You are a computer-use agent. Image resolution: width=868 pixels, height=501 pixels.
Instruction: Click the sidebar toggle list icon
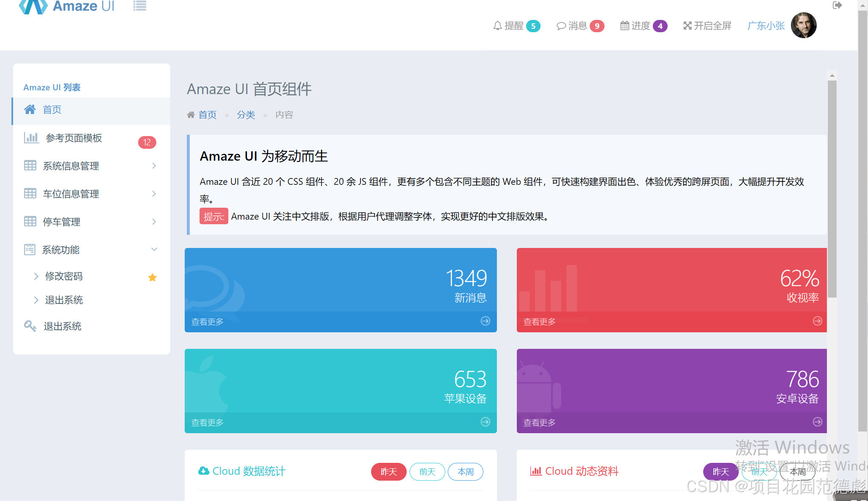(x=139, y=6)
